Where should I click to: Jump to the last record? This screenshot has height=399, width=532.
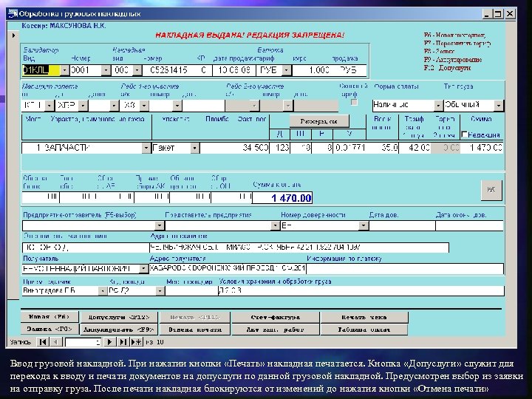123,341
